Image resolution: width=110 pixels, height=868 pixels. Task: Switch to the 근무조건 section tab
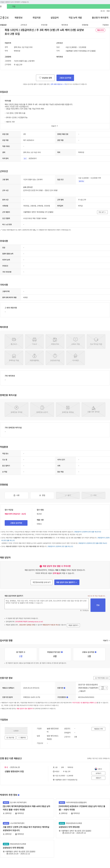click(24, 25)
